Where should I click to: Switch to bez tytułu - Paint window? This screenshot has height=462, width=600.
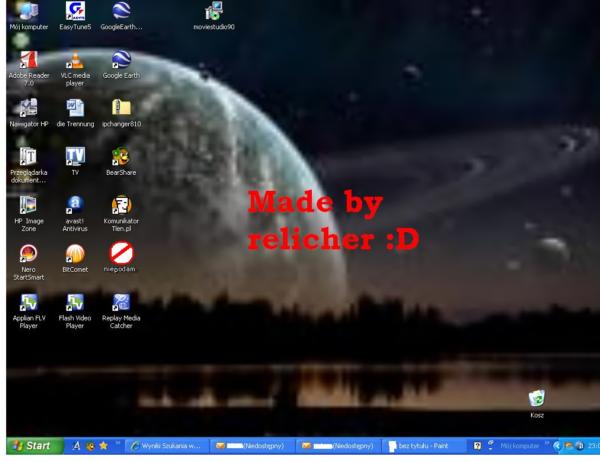click(423, 446)
